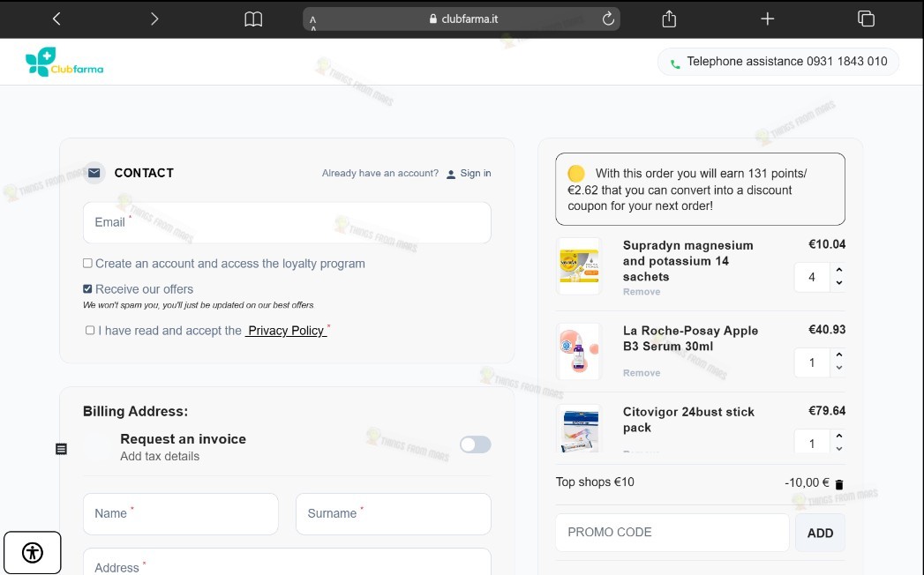Uncheck the Receive our offers checkbox
Viewport: 924px width, 575px height.
click(x=87, y=288)
